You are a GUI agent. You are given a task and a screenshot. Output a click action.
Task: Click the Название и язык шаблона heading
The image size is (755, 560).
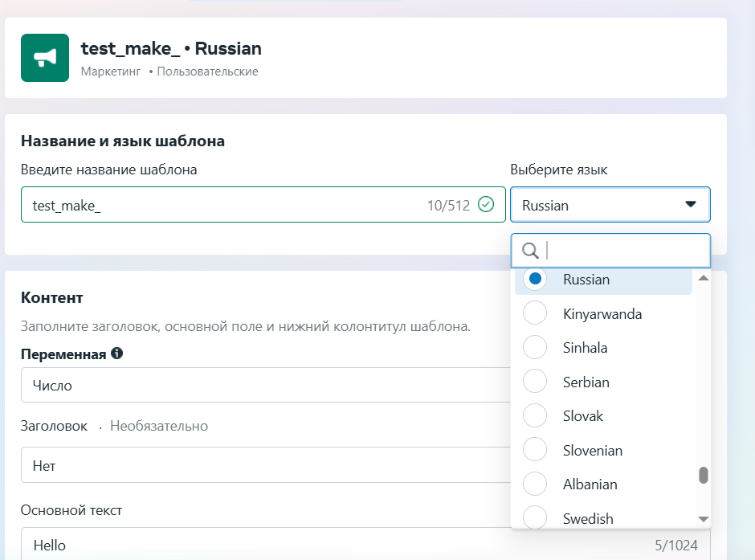tap(123, 141)
